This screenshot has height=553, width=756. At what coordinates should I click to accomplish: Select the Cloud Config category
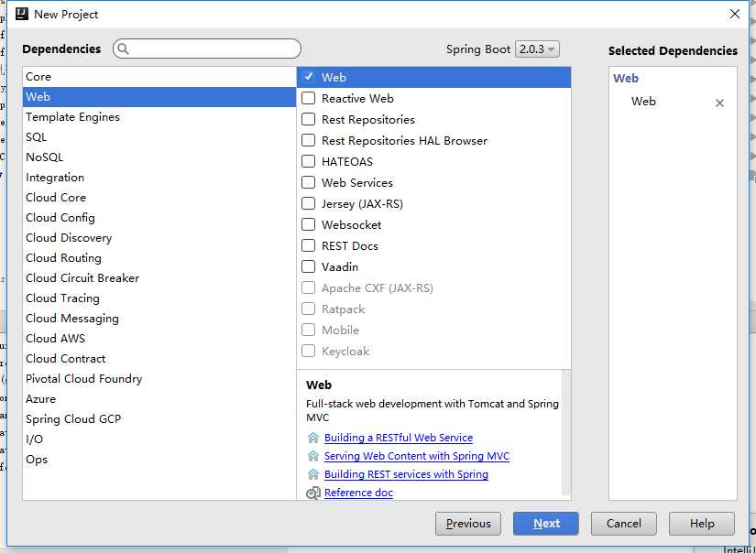(x=159, y=218)
